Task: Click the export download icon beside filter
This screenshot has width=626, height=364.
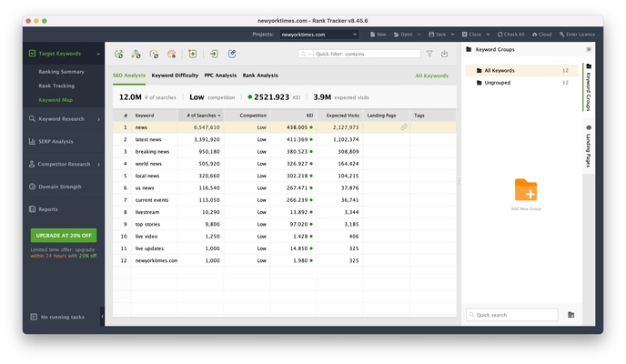Action: (444, 54)
